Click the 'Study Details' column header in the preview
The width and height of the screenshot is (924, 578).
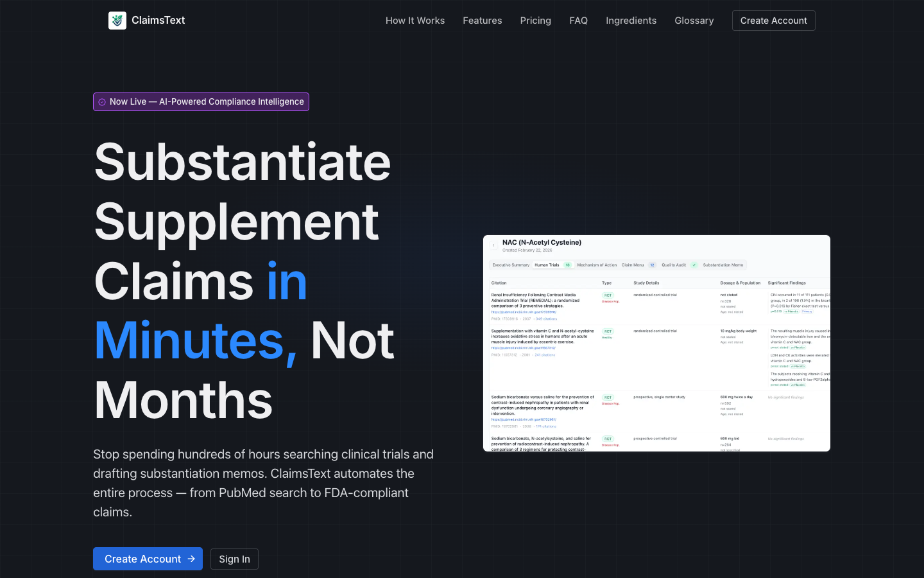point(646,283)
